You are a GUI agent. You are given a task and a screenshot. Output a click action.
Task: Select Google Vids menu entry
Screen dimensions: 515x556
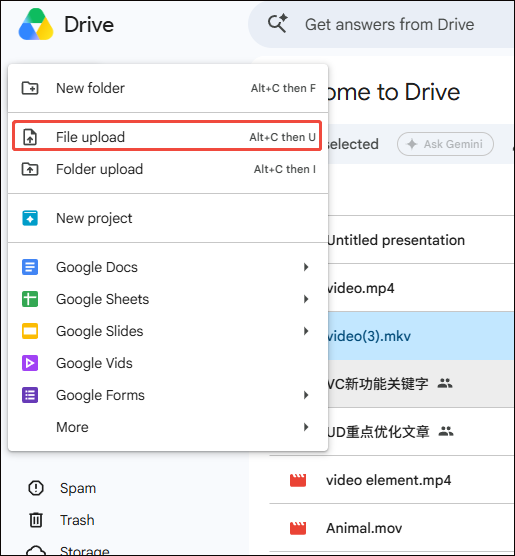click(168, 363)
